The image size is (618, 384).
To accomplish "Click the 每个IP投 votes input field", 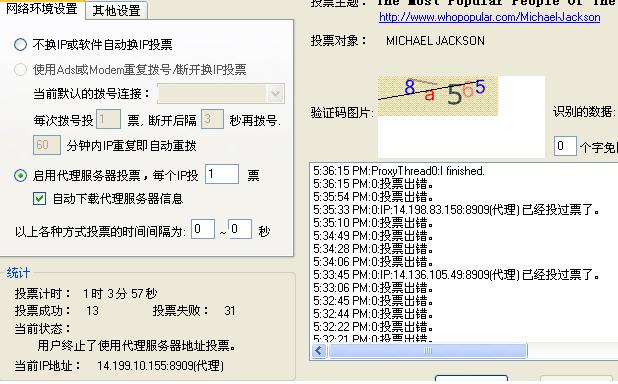I will point(222,174).
